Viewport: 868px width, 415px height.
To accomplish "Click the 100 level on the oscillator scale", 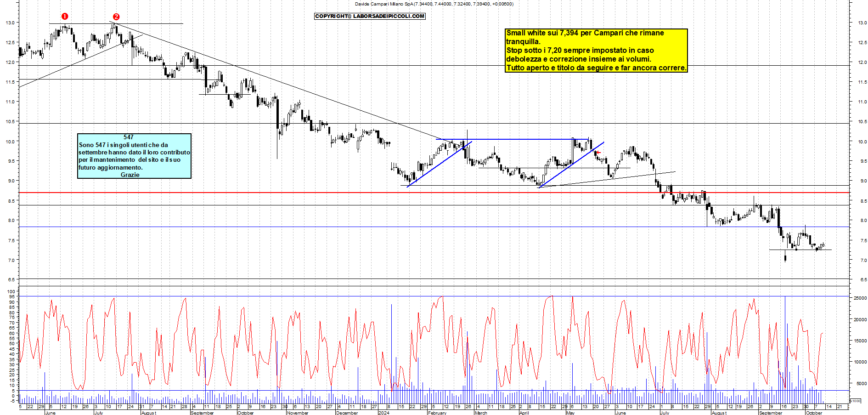I will point(11,291).
